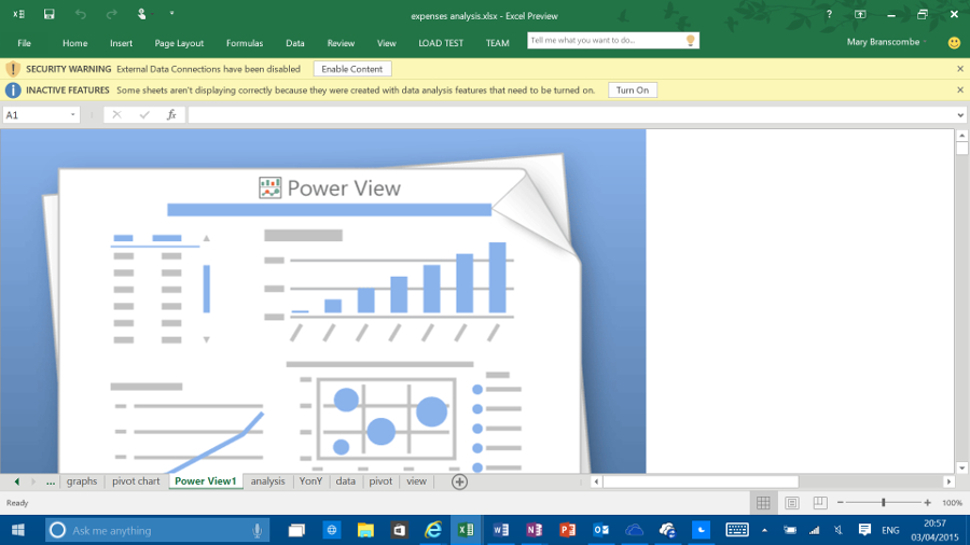This screenshot has height=545, width=970.
Task: Click the Cancel X in formula bar
Action: (117, 115)
